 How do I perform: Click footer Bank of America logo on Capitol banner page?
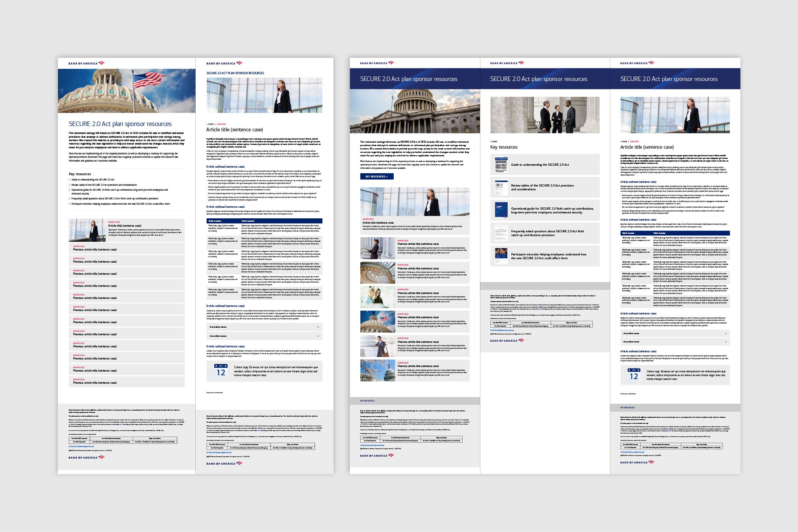pyautogui.click(x=377, y=455)
